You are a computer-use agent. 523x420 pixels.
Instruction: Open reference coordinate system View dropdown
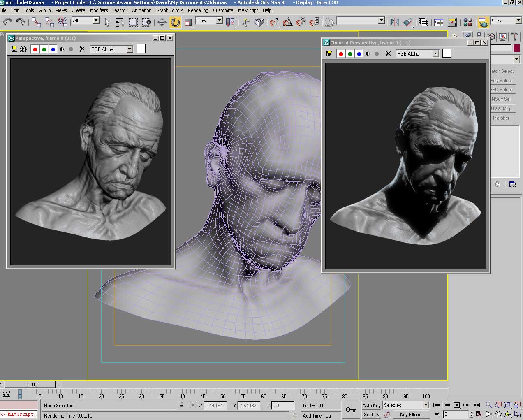209,20
